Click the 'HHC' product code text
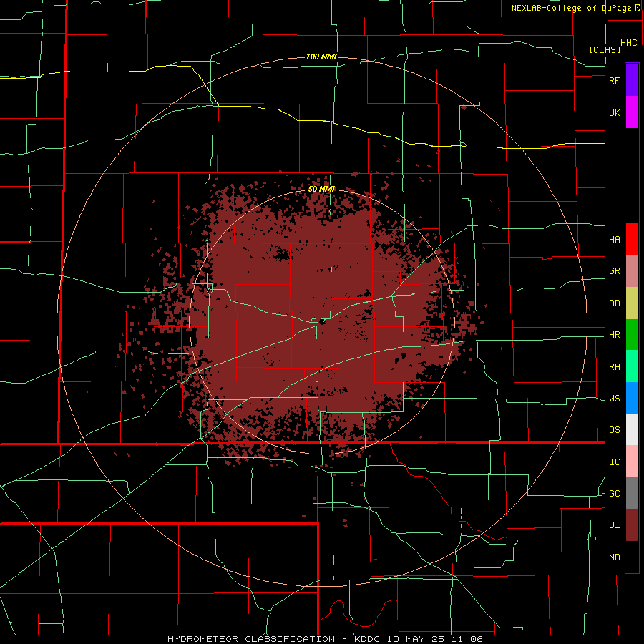Image resolution: width=644 pixels, height=644 pixels. tap(629, 43)
